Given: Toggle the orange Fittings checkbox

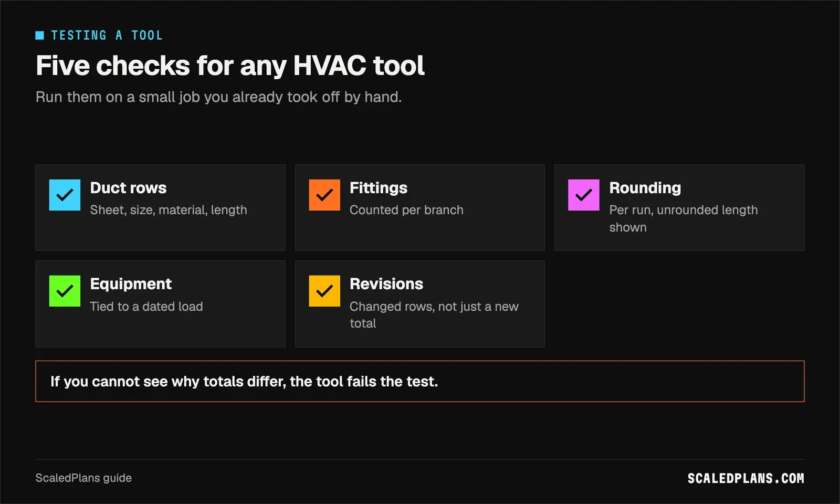Looking at the screenshot, I should tap(324, 195).
